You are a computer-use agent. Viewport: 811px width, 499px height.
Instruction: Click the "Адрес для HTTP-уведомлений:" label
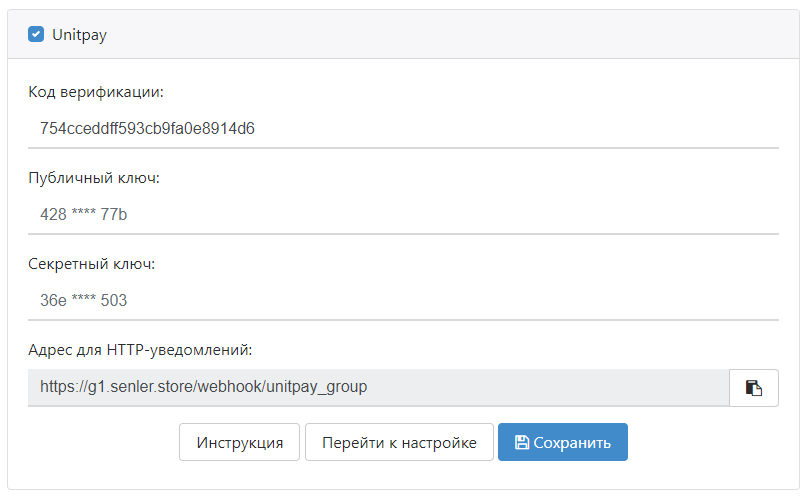tap(141, 350)
